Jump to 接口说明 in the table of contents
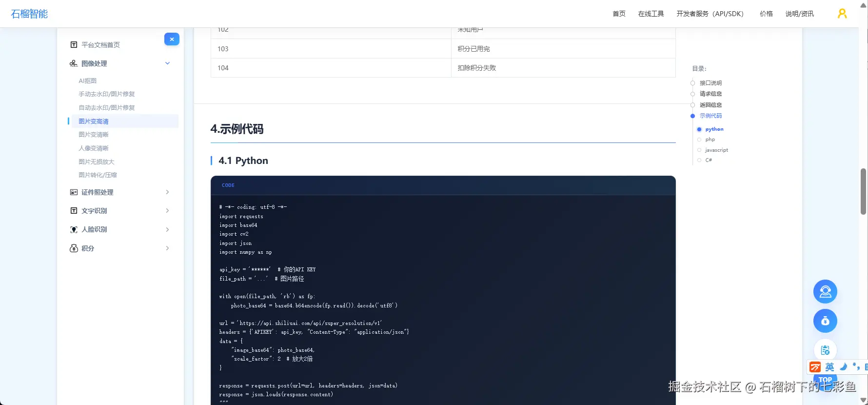The image size is (868, 405). pos(710,83)
